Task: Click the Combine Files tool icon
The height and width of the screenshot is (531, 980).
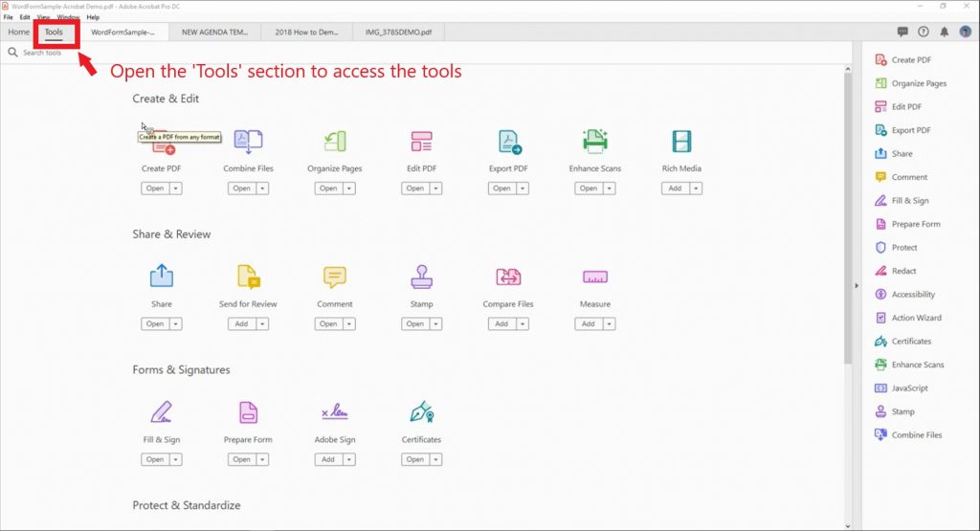Action: pos(248,142)
